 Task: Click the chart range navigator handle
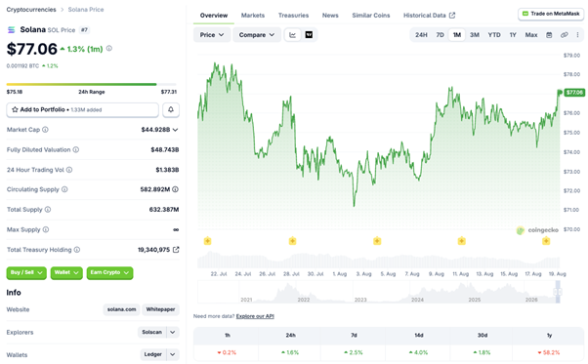[x=558, y=292]
